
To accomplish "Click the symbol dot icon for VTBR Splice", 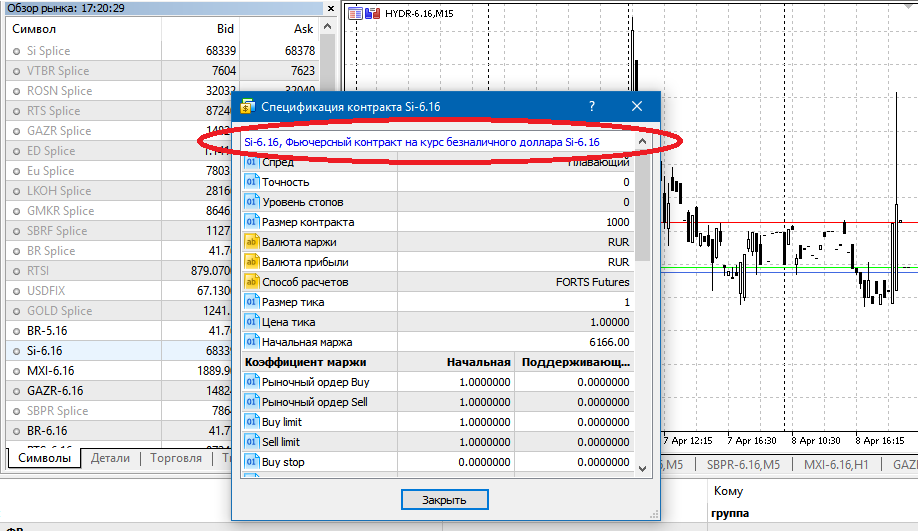I will [16, 71].
